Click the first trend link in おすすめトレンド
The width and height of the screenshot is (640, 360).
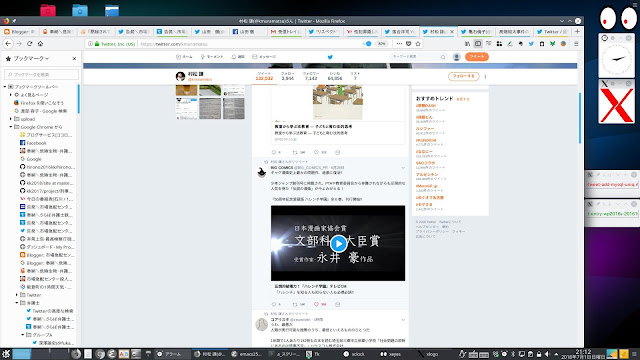pyautogui.click(x=426, y=106)
